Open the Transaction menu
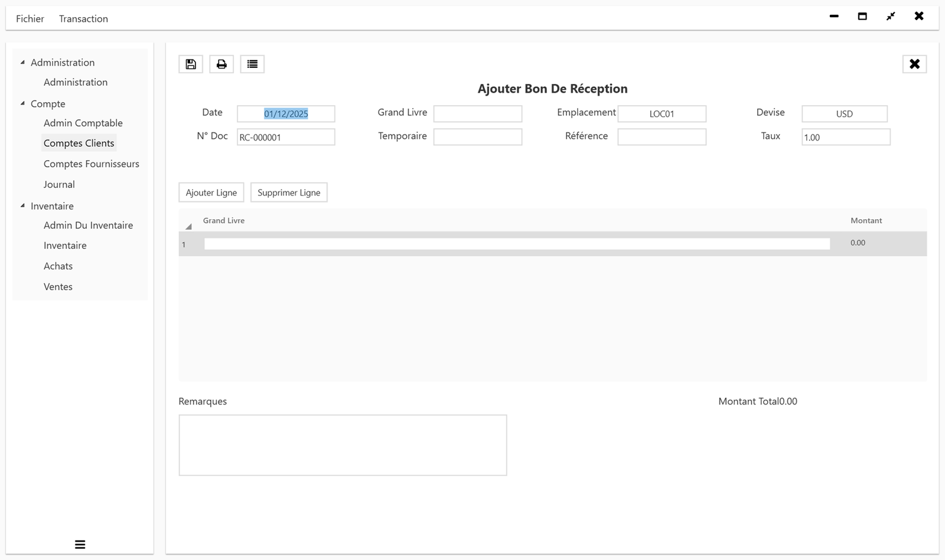Screen dimensions: 945x560 [83, 18]
